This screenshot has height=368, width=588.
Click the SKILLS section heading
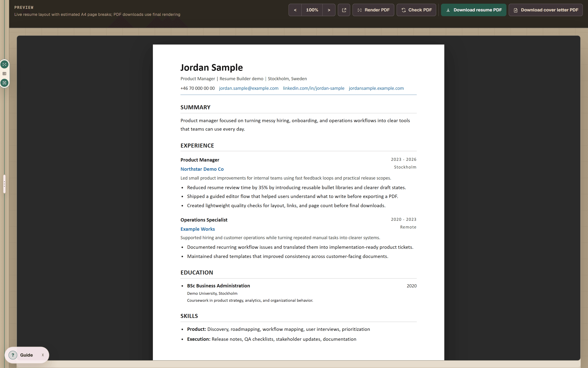click(x=189, y=316)
